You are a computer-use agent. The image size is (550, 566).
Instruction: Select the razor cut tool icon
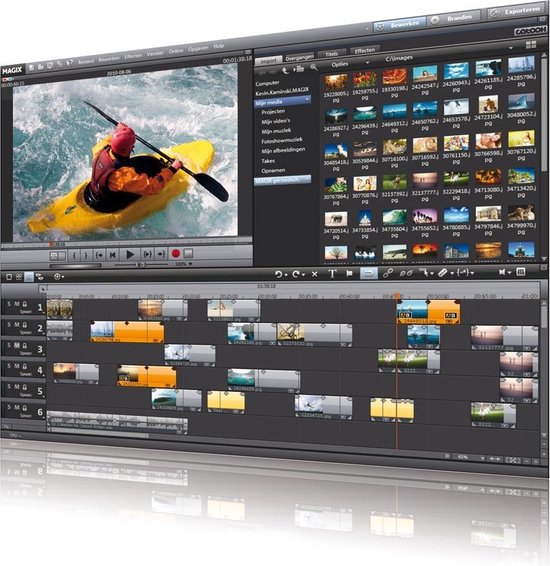click(x=442, y=273)
